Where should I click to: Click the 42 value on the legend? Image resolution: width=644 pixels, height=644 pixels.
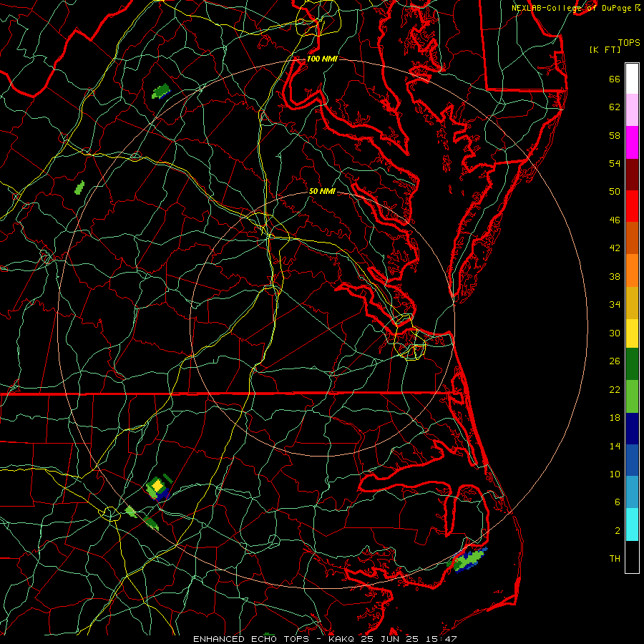(x=615, y=248)
